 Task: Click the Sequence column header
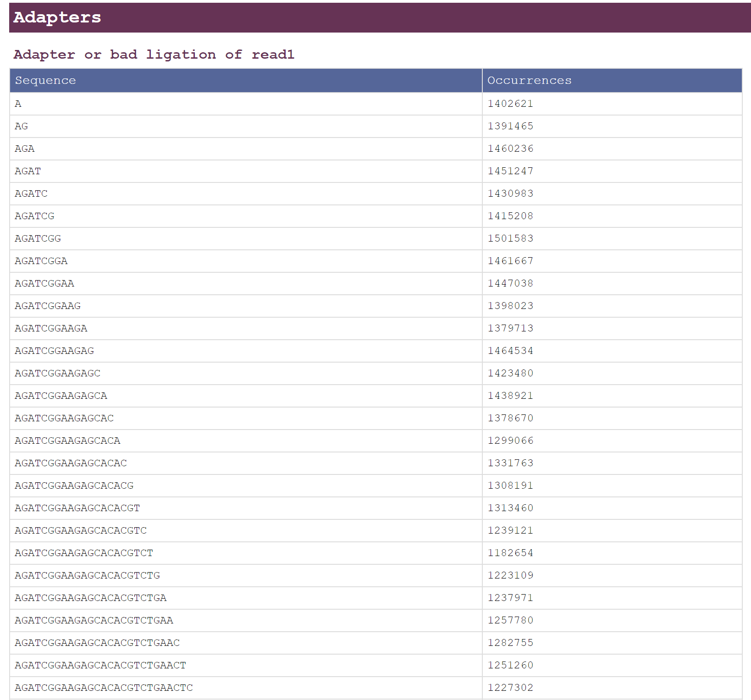45,80
